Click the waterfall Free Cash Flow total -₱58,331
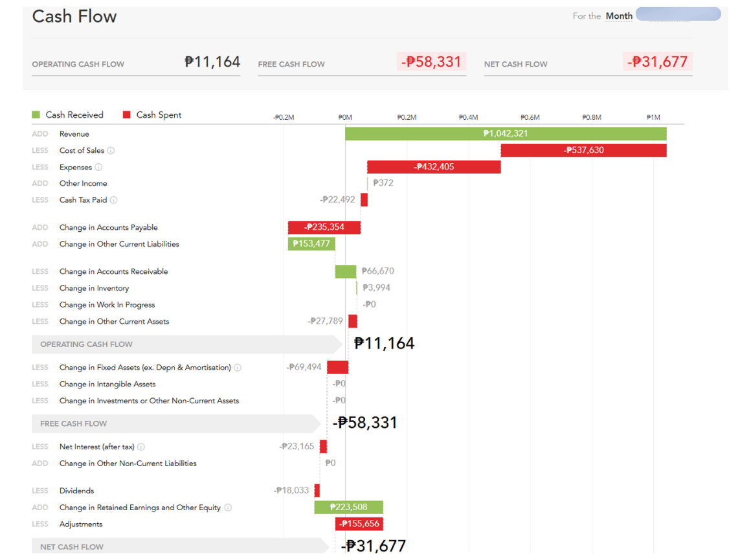 (x=365, y=423)
